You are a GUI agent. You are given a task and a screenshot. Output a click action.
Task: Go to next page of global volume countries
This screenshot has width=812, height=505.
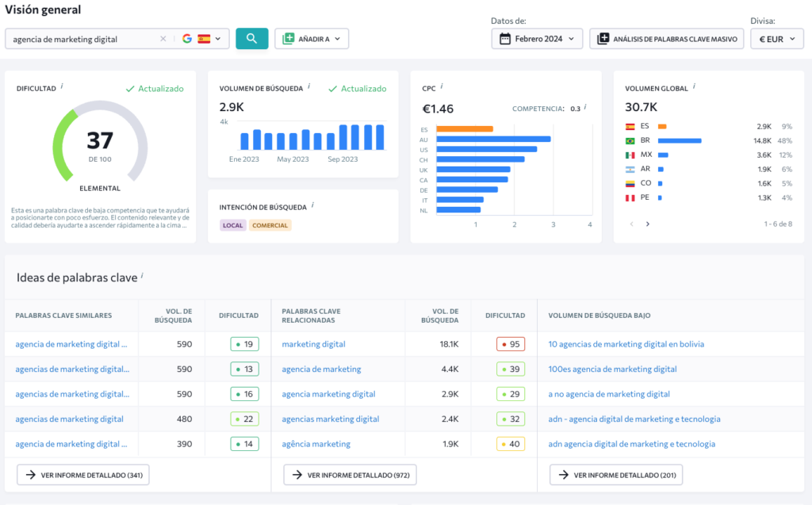click(x=647, y=224)
